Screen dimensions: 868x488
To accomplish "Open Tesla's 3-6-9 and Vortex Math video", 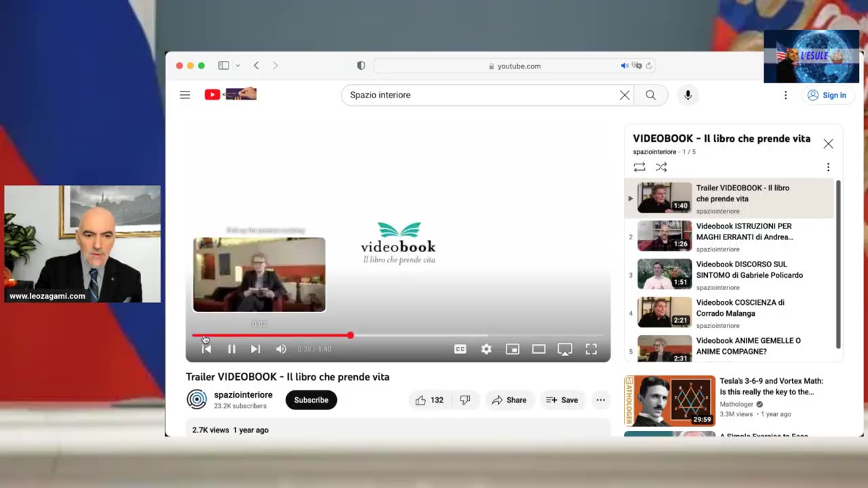I will point(771,386).
